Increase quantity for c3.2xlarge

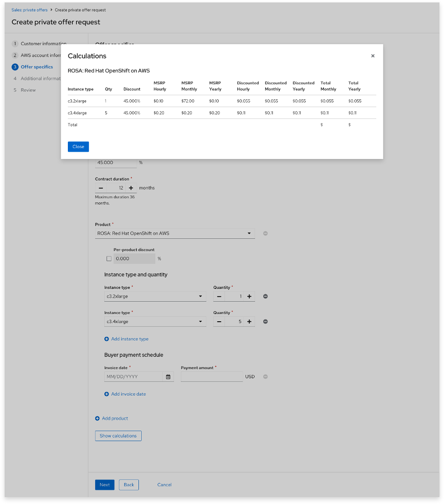249,296
